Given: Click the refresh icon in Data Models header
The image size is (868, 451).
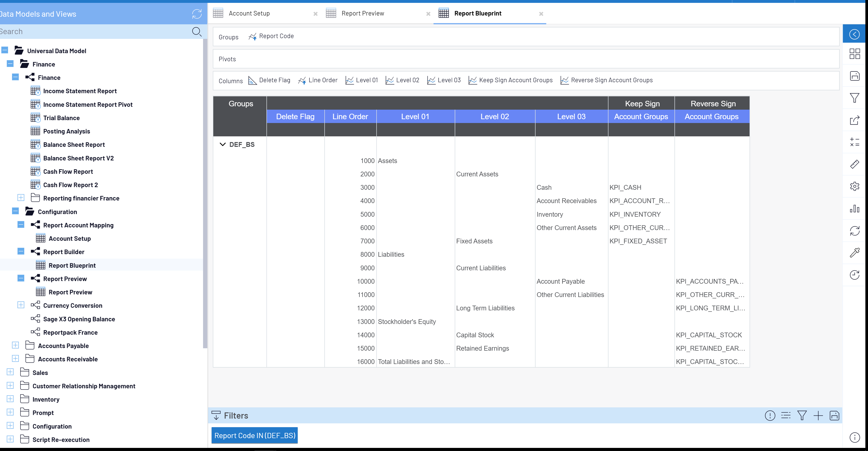Looking at the screenshot, I should [197, 14].
